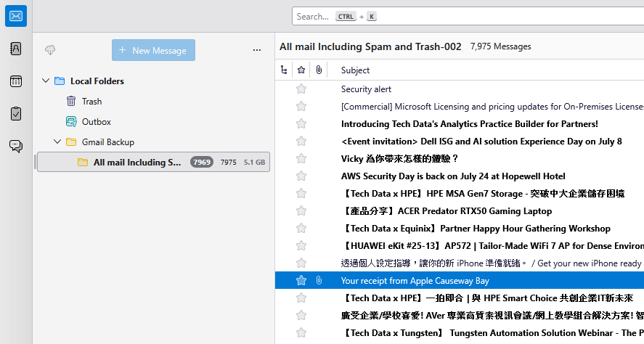Click the 7969 unread count badge
Viewport: 644px width, 344px height.
(x=202, y=162)
